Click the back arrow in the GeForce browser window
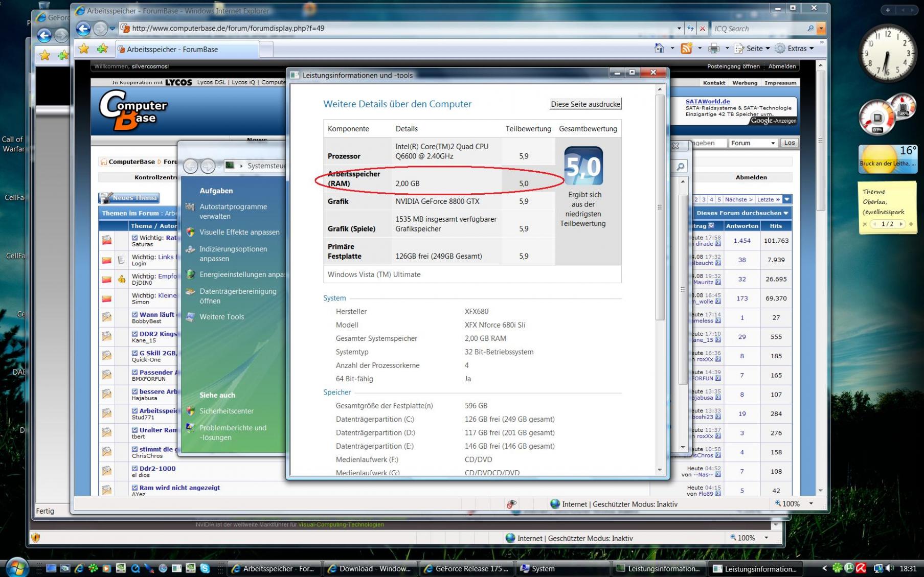 (44, 36)
